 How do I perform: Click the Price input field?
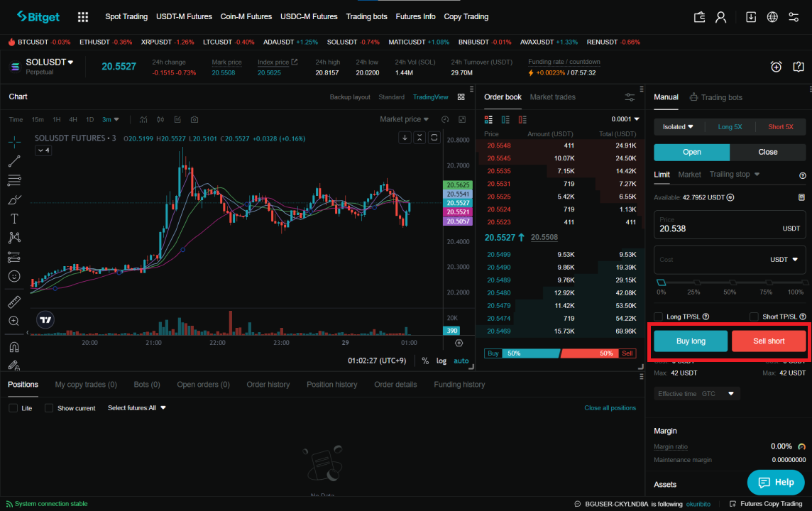(x=730, y=225)
